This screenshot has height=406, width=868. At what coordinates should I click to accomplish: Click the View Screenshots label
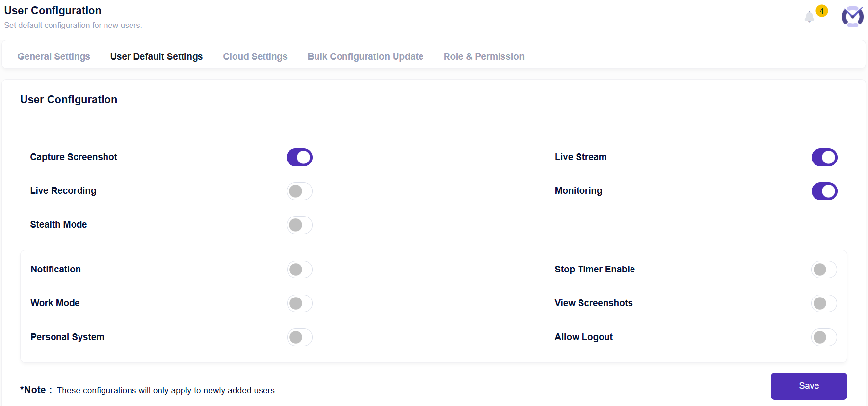pyautogui.click(x=594, y=303)
